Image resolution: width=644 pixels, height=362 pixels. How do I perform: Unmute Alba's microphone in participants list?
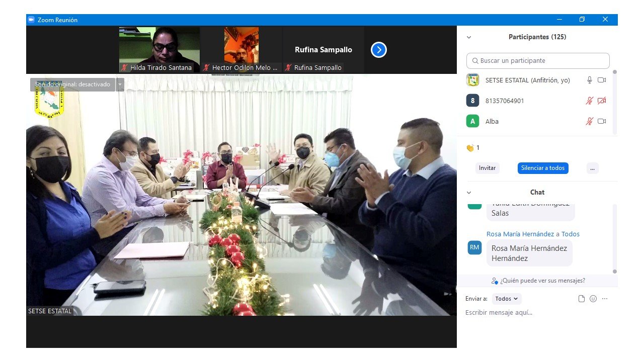pos(589,121)
